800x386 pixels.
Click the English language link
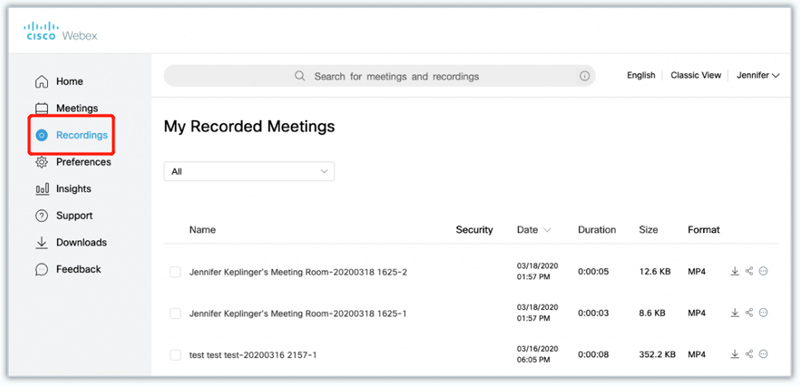(x=641, y=75)
